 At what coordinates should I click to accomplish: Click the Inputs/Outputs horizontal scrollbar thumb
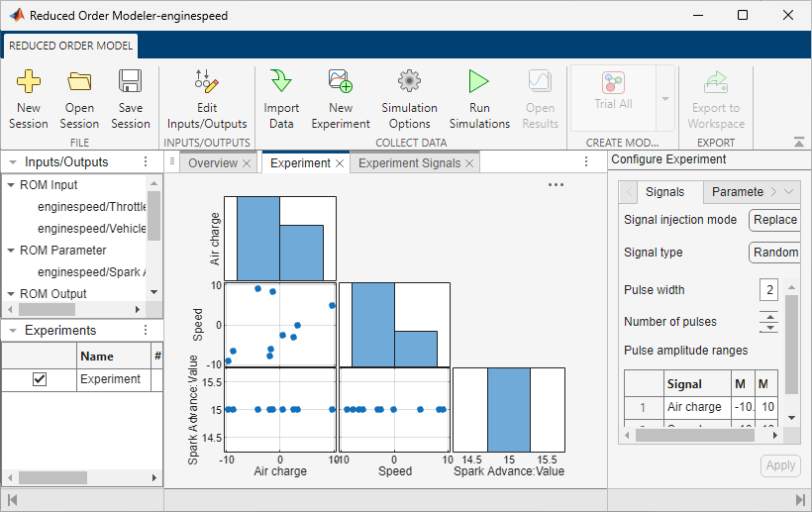pos(47,310)
